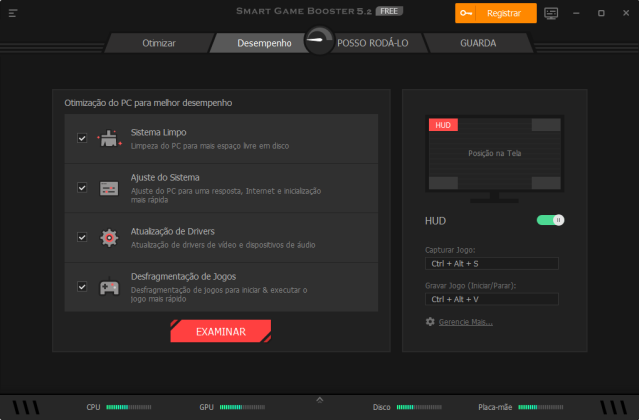The width and height of the screenshot is (639, 420).
Task: Close the Smart Game Booster window
Action: (x=626, y=13)
